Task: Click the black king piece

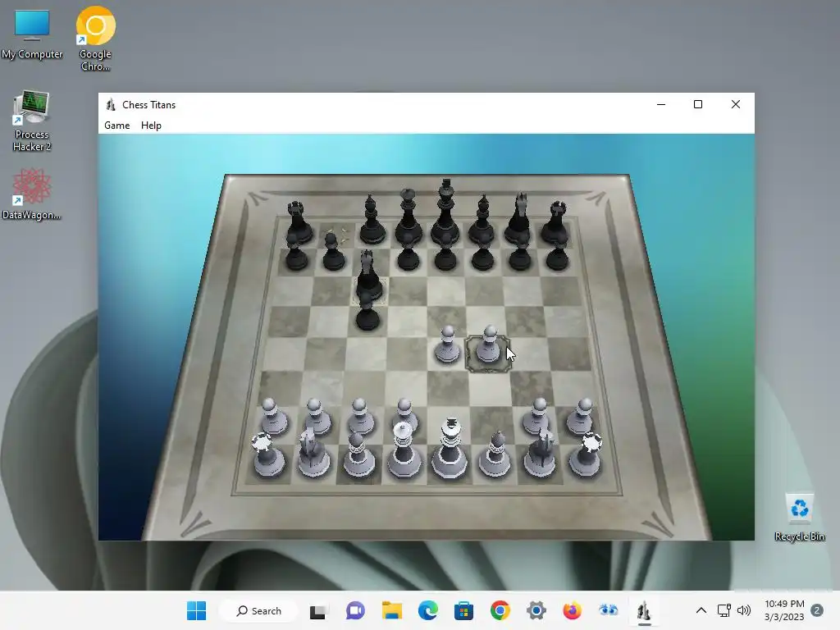Action: click(445, 213)
